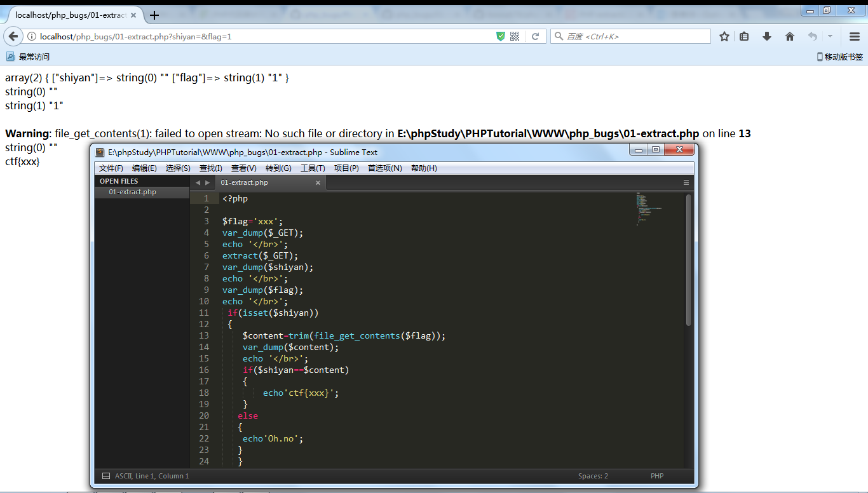Open Sublime Text 项目(P) menu
The height and width of the screenshot is (493, 868).
point(346,168)
